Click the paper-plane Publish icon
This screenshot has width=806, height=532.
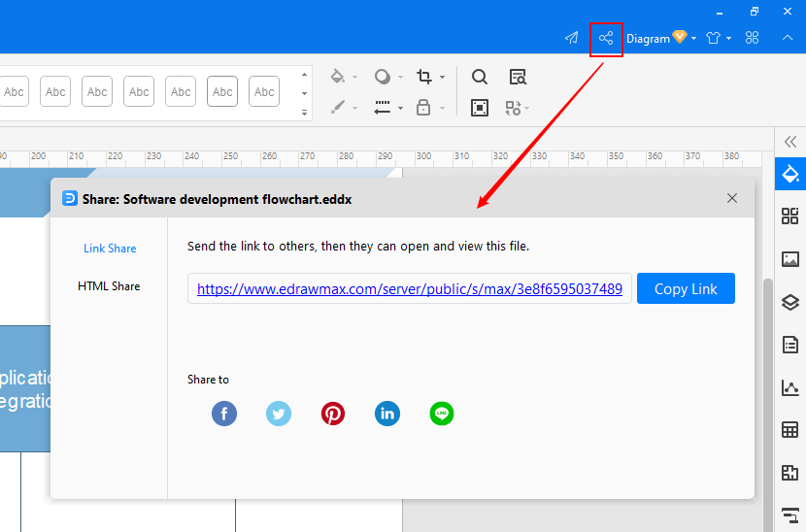[x=572, y=38]
